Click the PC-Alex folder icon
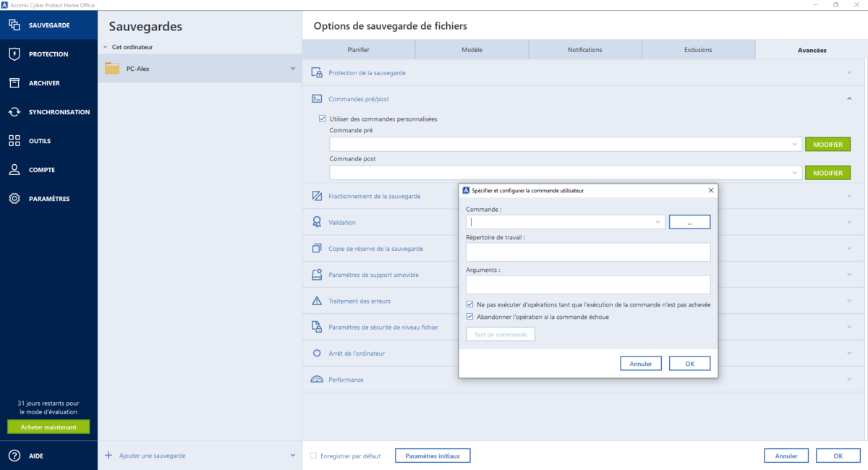The height and width of the screenshot is (470, 868). pos(112,69)
